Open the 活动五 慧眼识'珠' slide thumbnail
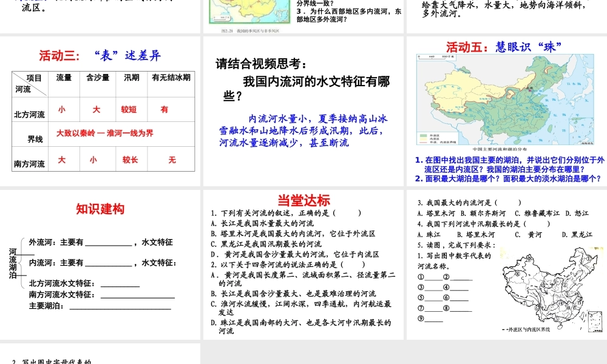Image resolution: width=607 pixels, height=364 pixels. point(507,111)
